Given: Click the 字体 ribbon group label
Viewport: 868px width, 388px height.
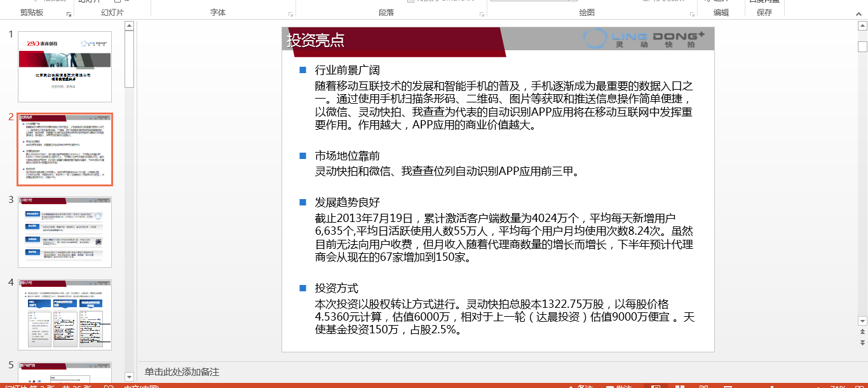Looking at the screenshot, I should click(218, 13).
